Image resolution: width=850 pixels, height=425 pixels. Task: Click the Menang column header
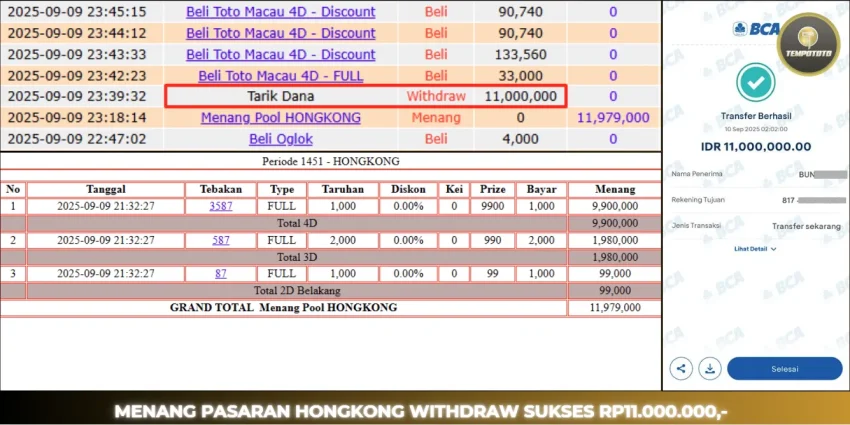click(x=615, y=189)
